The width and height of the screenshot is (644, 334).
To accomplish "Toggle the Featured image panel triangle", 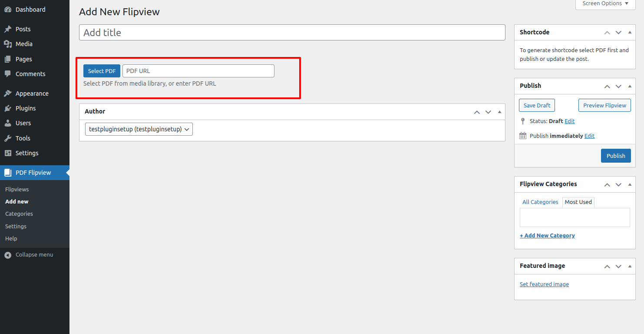I will coord(630,266).
